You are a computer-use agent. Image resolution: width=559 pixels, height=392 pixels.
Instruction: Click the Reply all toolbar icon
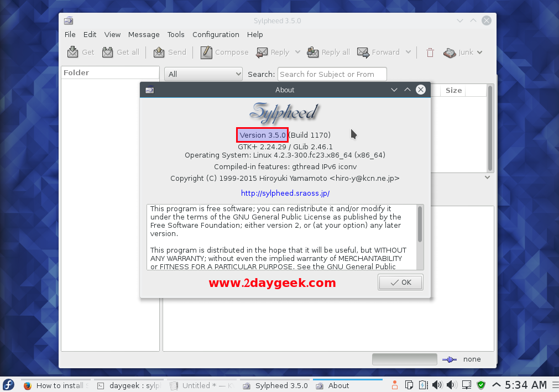(x=312, y=52)
